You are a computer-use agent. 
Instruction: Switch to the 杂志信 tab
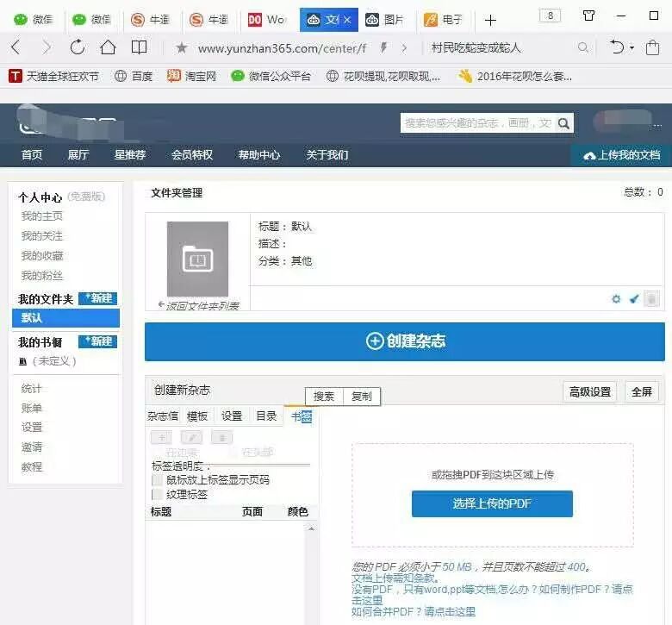(x=163, y=416)
